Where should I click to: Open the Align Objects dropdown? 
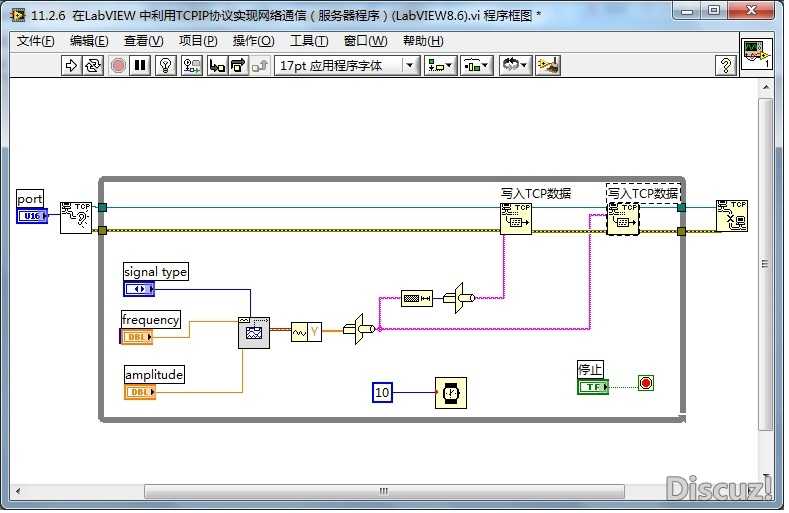[x=440, y=65]
